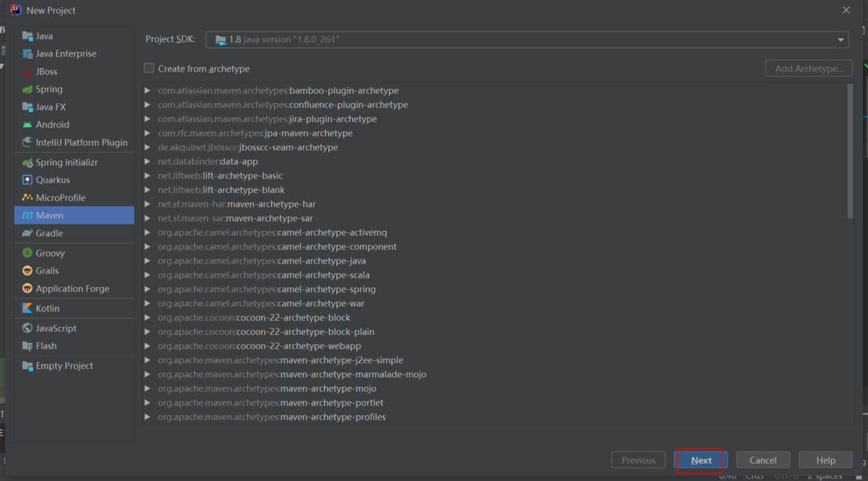
Task: Expand maven-archetype-profiles entry
Action: 148,417
